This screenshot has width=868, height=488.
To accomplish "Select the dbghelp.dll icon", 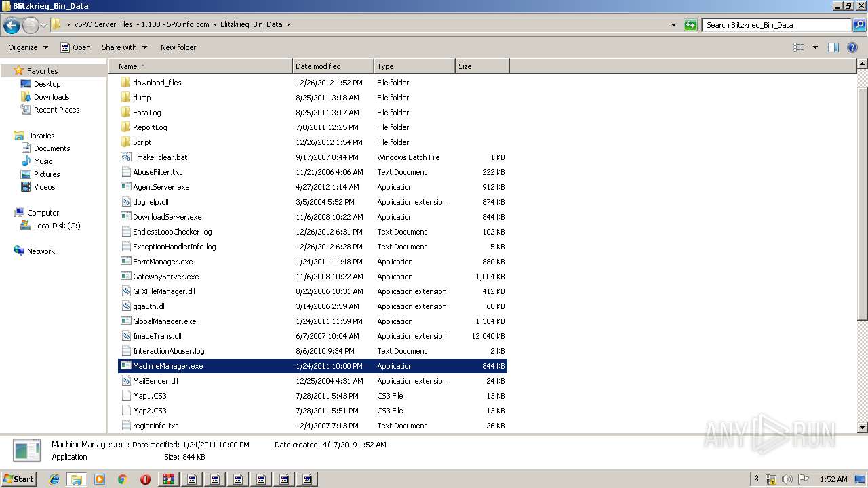I will [125, 202].
